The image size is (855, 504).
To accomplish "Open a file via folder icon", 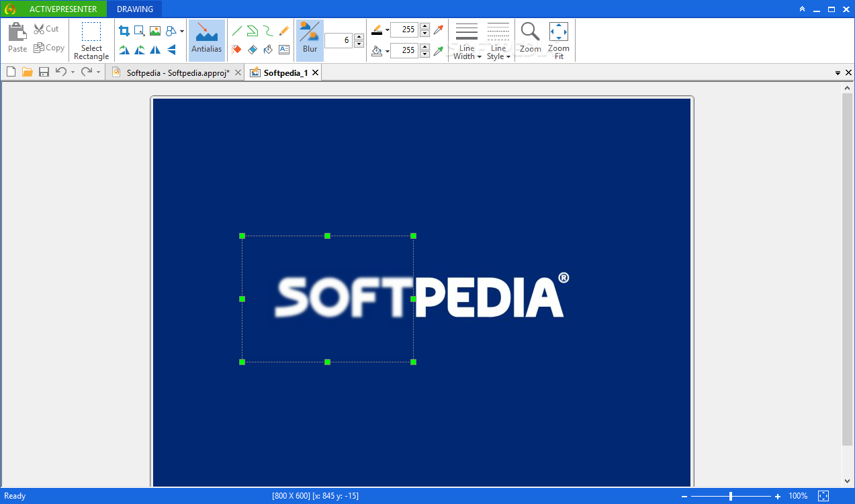I will click(x=28, y=72).
